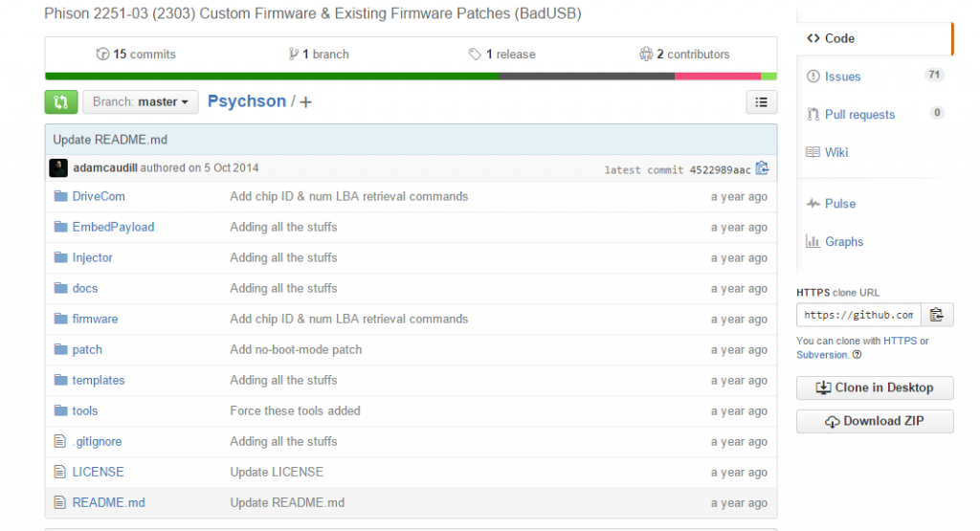Switch to the Pull requests tab

click(x=859, y=115)
